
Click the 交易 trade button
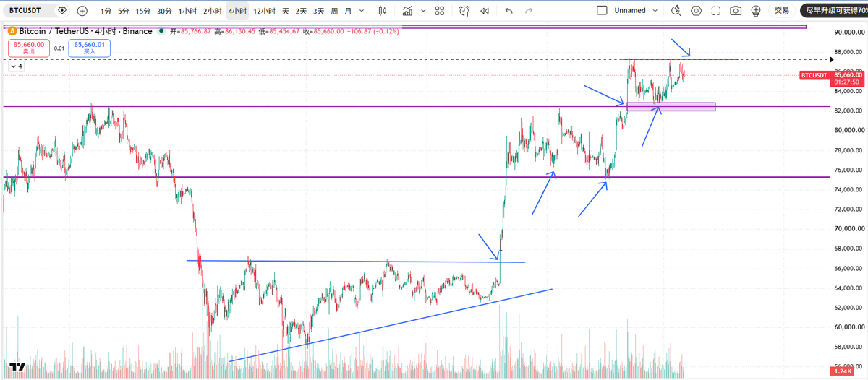coord(782,11)
